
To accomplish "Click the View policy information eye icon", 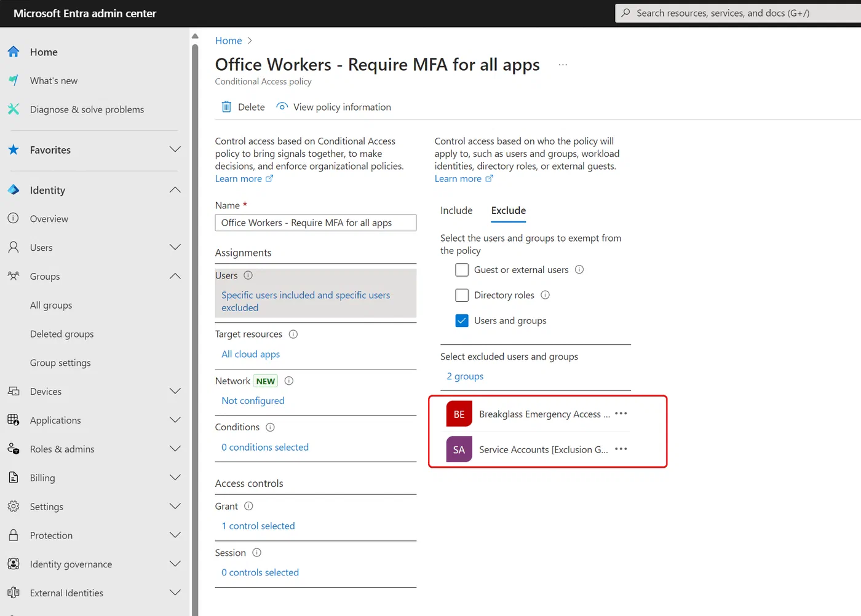I will [282, 106].
